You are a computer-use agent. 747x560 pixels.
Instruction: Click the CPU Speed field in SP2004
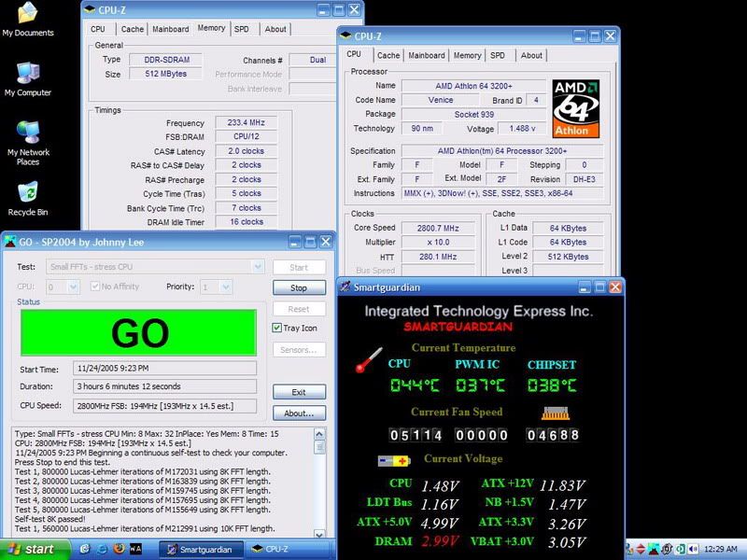(x=164, y=406)
